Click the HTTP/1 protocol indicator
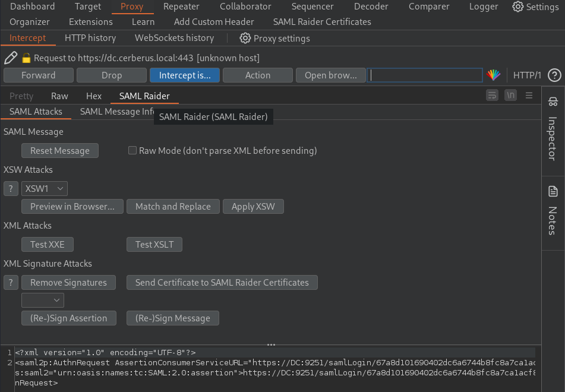This screenshot has height=392, width=565. point(527,75)
